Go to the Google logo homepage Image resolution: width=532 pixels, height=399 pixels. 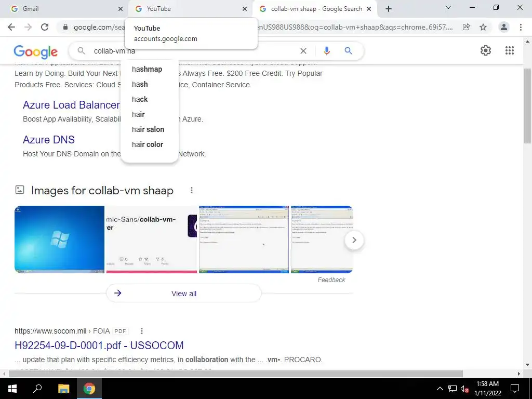tap(36, 51)
